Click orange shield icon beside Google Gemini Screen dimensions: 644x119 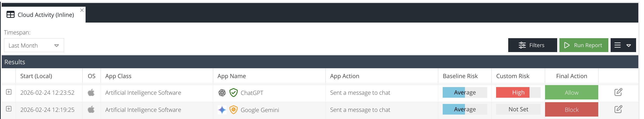[x=233, y=110]
